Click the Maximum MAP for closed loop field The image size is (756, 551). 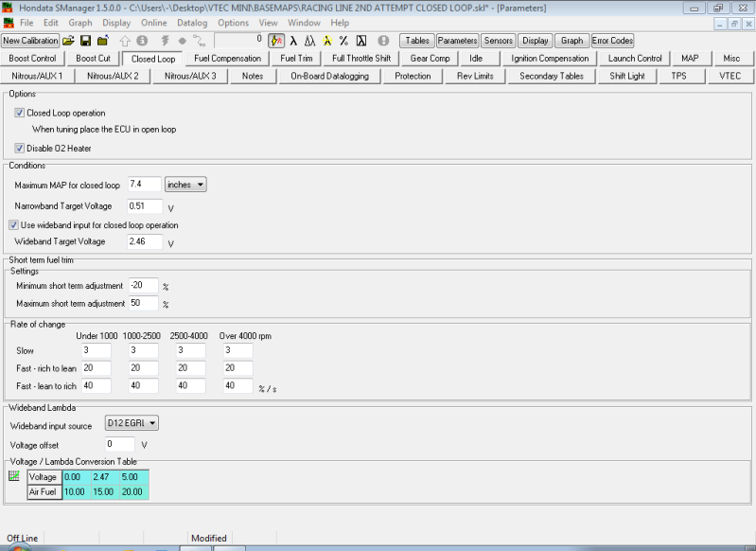(x=144, y=185)
